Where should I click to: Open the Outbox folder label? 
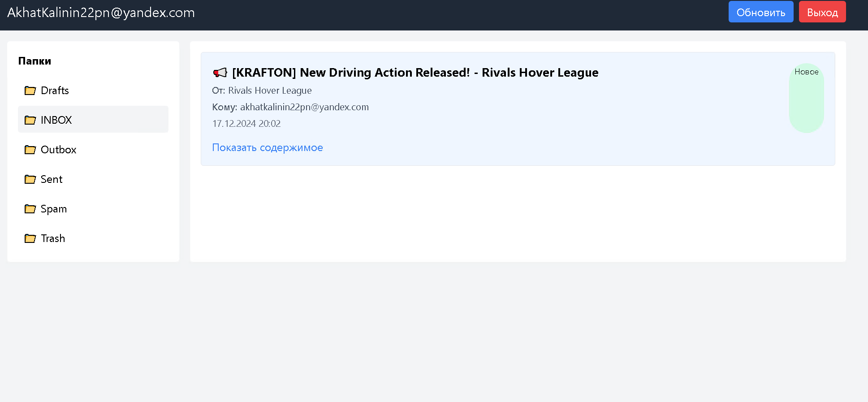pyautogui.click(x=58, y=150)
